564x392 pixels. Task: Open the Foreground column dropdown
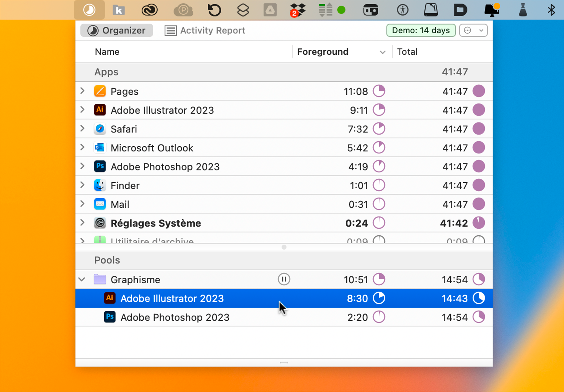[x=382, y=52]
